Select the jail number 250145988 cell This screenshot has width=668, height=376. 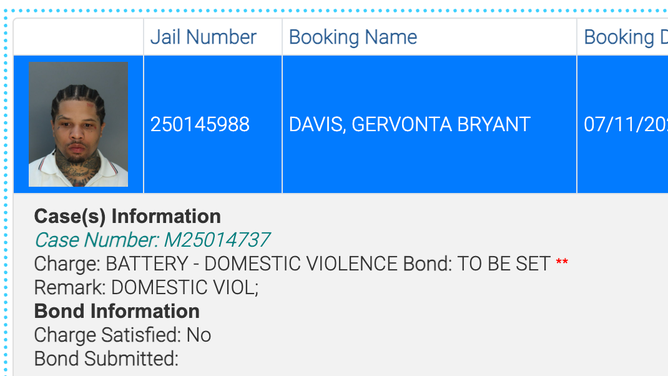coord(213,124)
